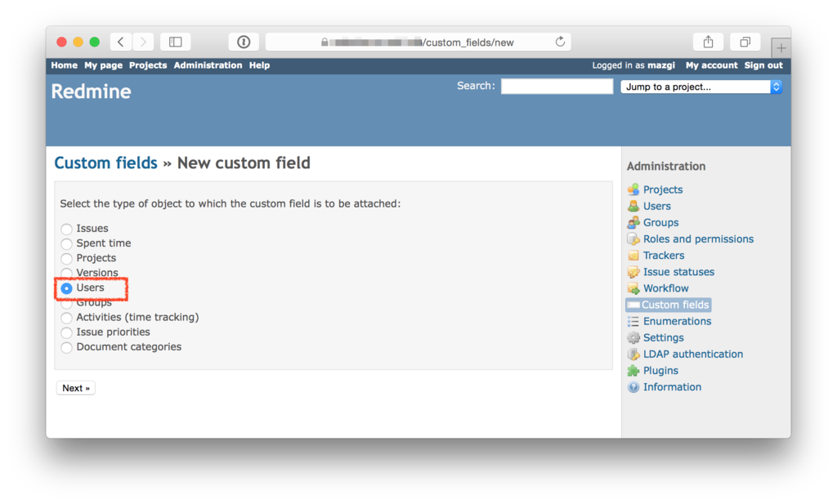Click the Roles and permissions icon
This screenshot has height=504, width=837.
tap(633, 239)
